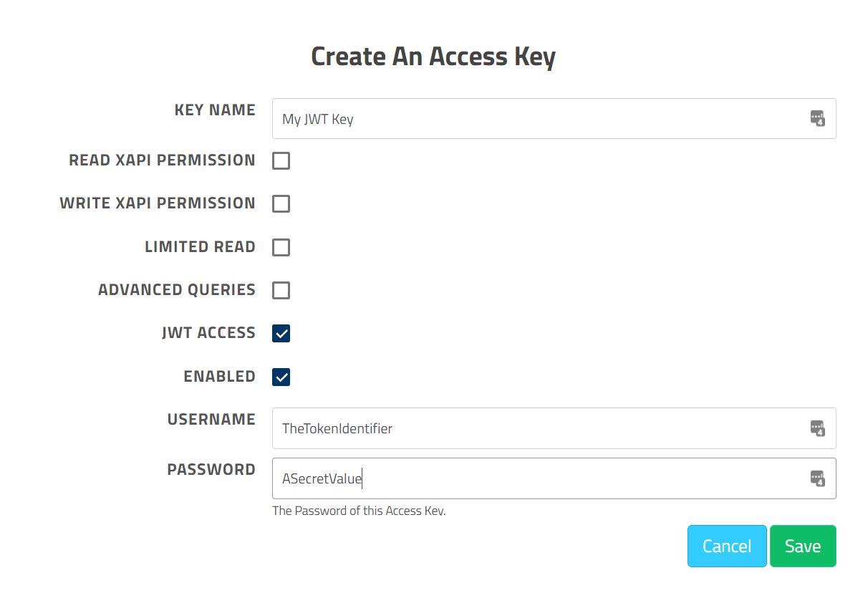Click the password manager icon in Password field
868x593 pixels.
click(x=817, y=478)
